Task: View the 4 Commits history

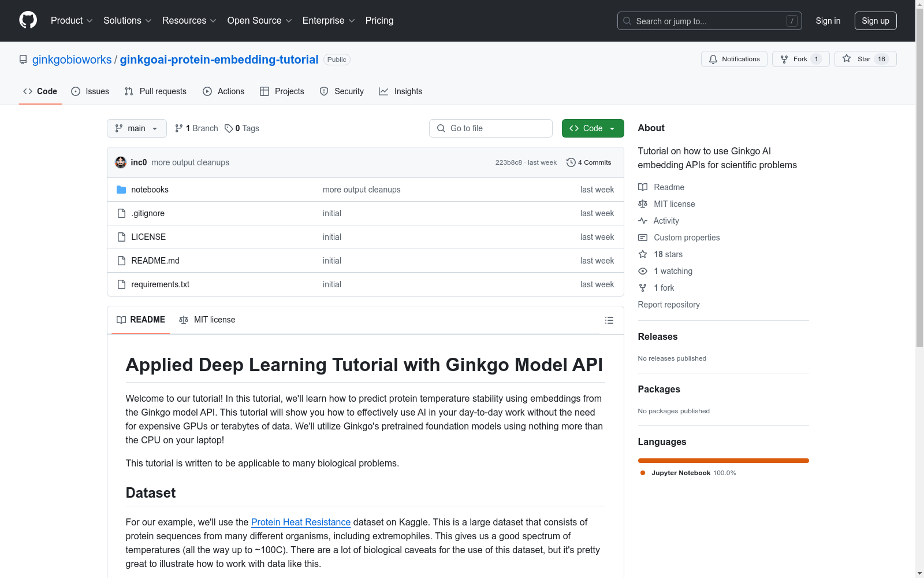Action: click(589, 162)
